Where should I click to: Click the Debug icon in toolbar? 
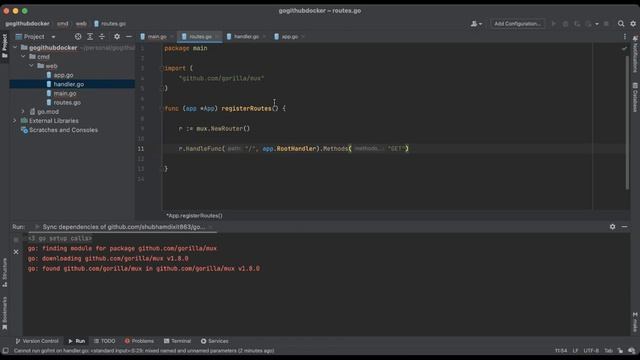pos(565,24)
